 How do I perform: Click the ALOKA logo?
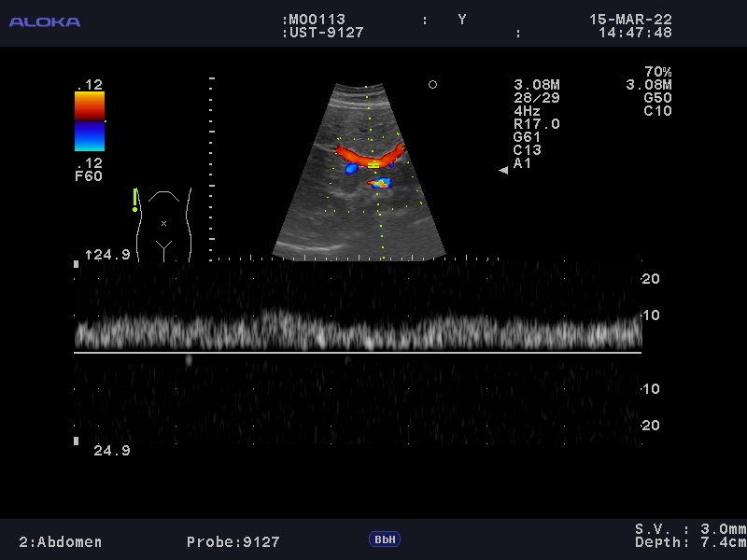pyautogui.click(x=45, y=21)
